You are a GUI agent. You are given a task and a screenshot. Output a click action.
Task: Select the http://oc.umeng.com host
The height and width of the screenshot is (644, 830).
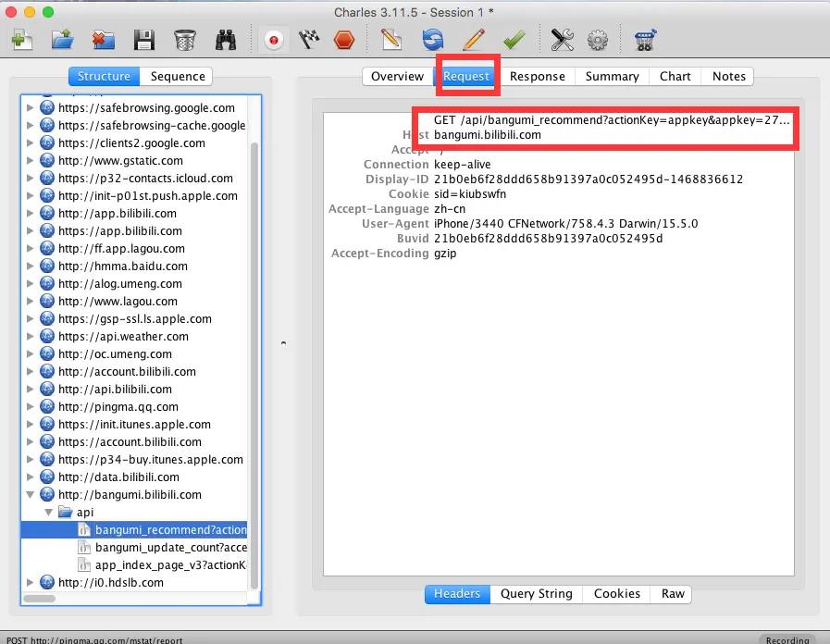[115, 354]
